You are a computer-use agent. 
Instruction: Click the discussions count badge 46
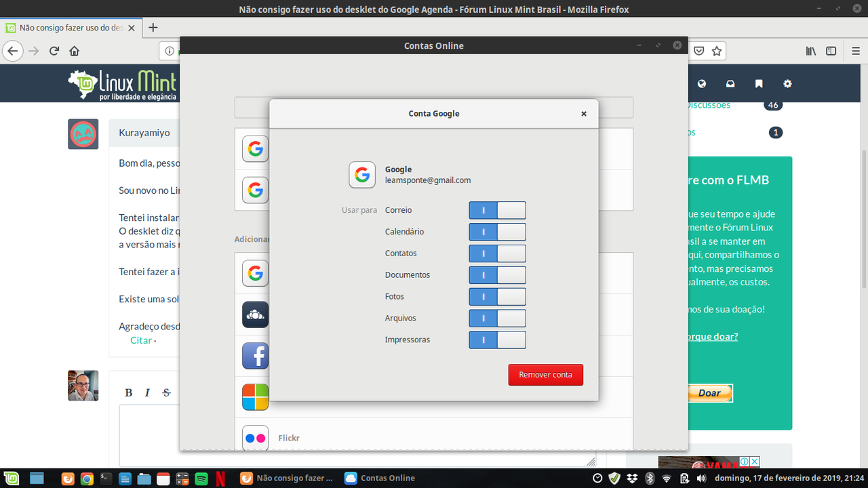(773, 105)
